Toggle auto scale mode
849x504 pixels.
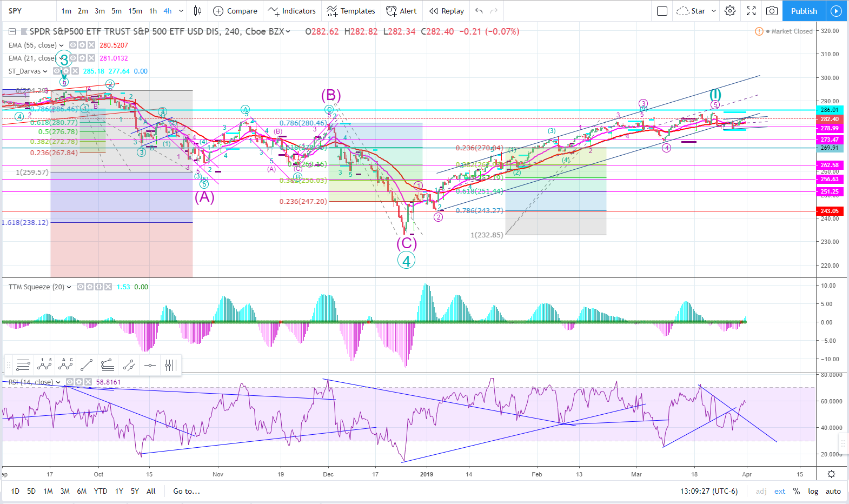point(833,491)
